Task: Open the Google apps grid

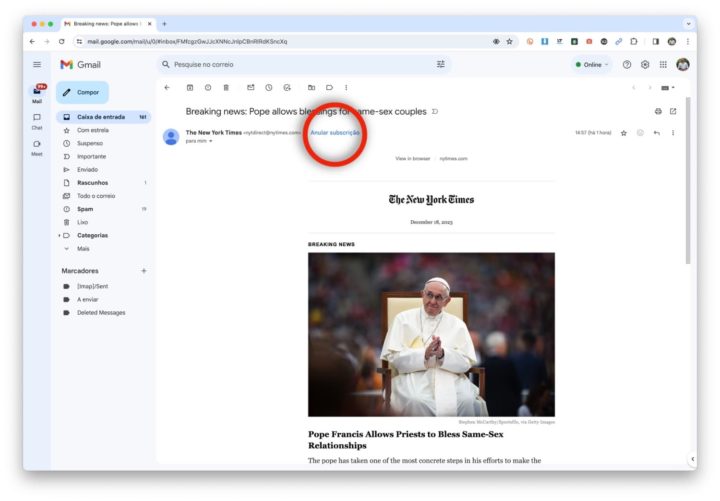Action: (x=663, y=65)
